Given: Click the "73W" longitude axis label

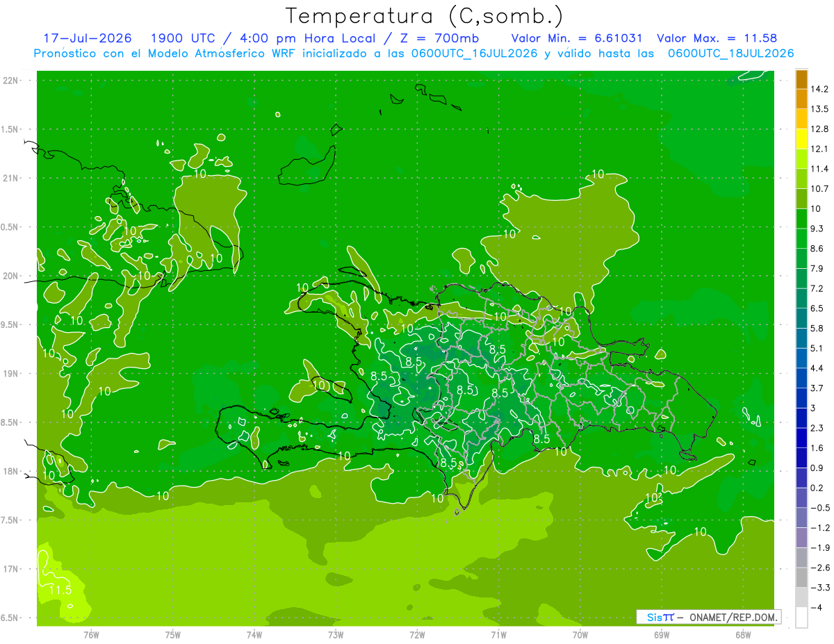Looking at the screenshot, I should (336, 635).
